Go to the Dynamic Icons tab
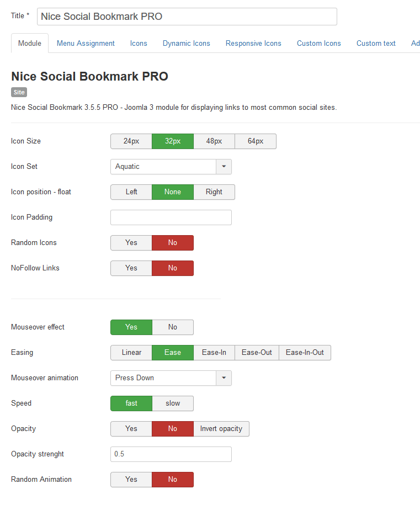The image size is (420, 505). pos(186,44)
